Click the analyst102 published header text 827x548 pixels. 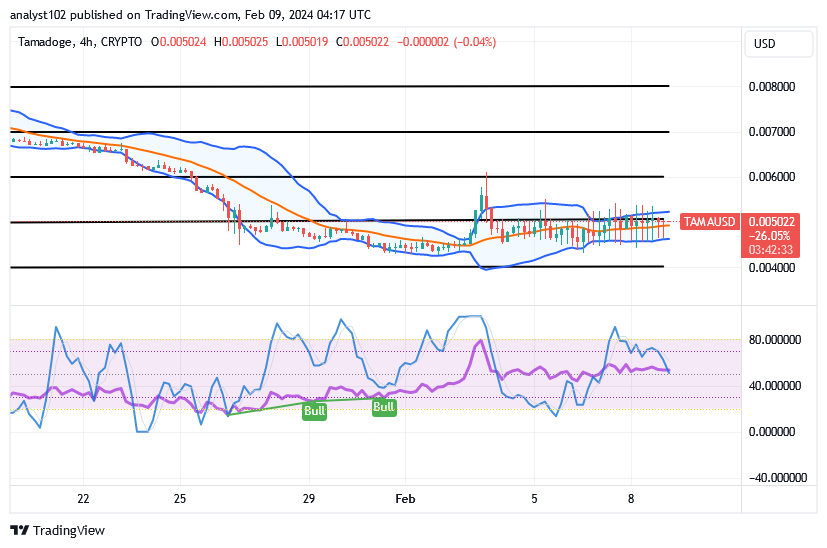tap(190, 15)
